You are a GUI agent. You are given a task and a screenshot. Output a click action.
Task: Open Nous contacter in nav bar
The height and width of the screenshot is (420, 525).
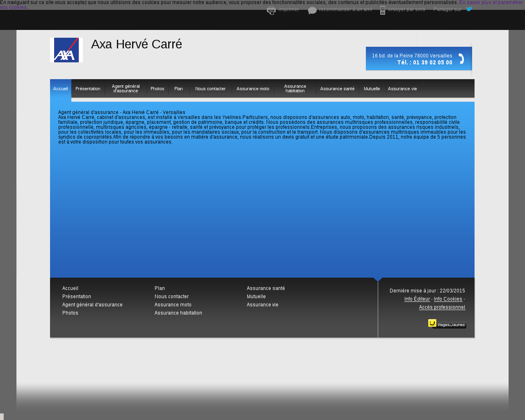210,89
